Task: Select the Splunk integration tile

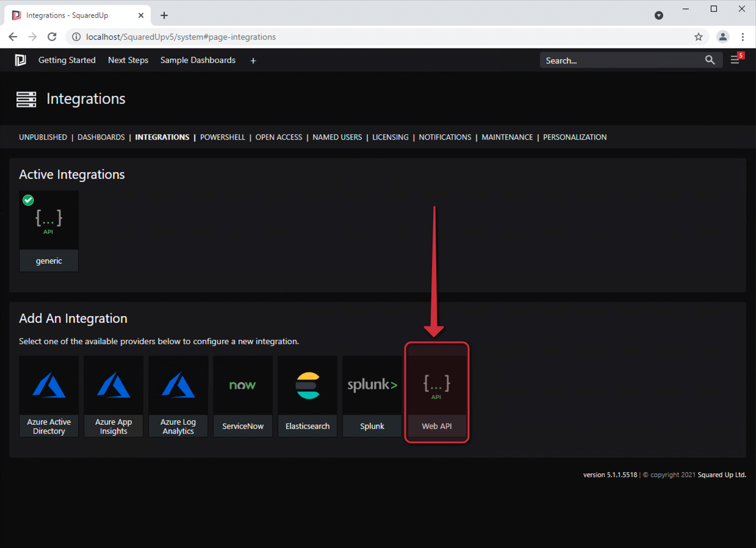Action: click(x=372, y=397)
